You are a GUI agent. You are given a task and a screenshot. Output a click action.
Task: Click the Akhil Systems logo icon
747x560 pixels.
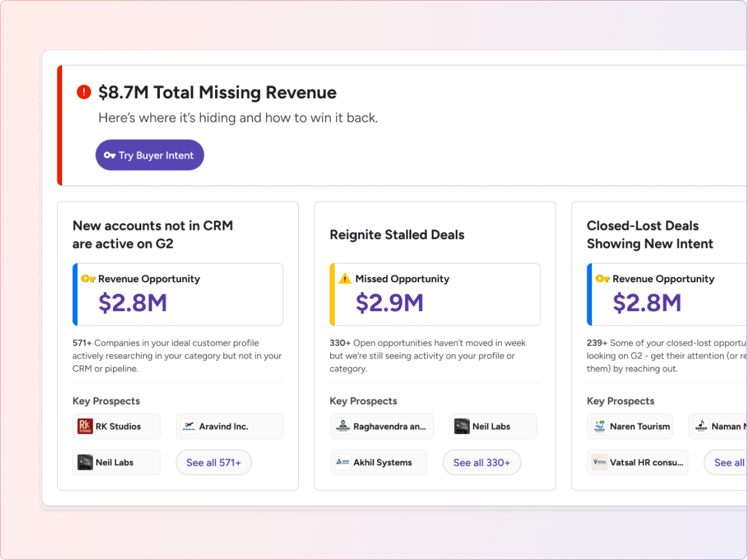[343, 462]
